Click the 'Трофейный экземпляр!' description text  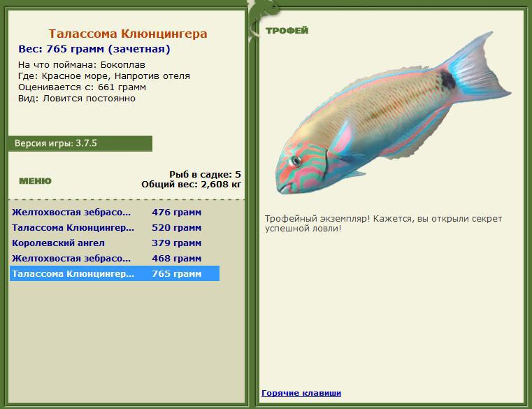(x=383, y=223)
